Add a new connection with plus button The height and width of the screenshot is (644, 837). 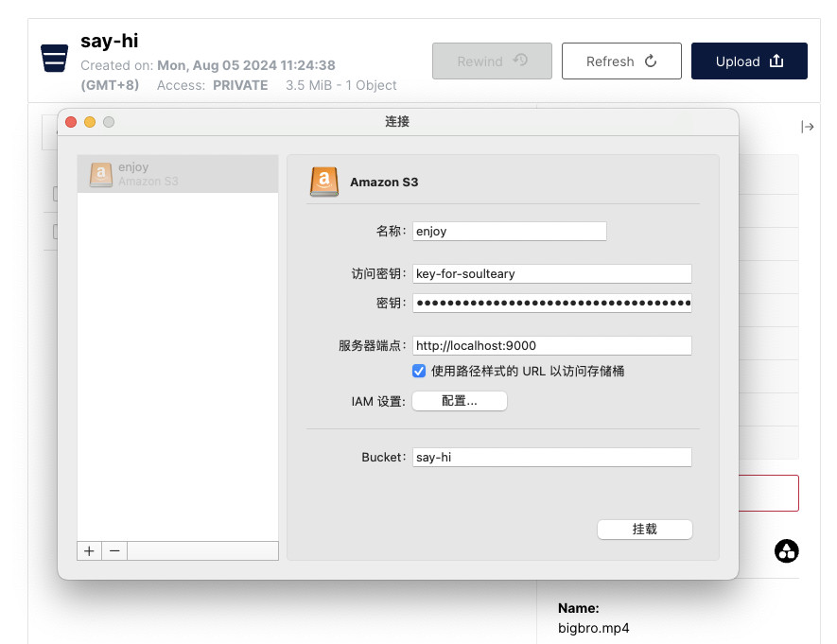[89, 550]
